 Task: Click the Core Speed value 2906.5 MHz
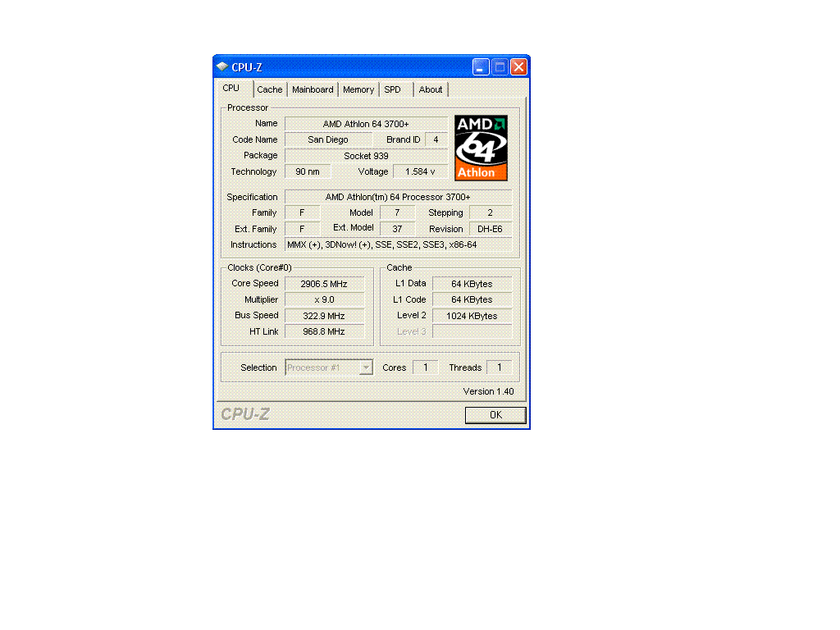(x=324, y=284)
